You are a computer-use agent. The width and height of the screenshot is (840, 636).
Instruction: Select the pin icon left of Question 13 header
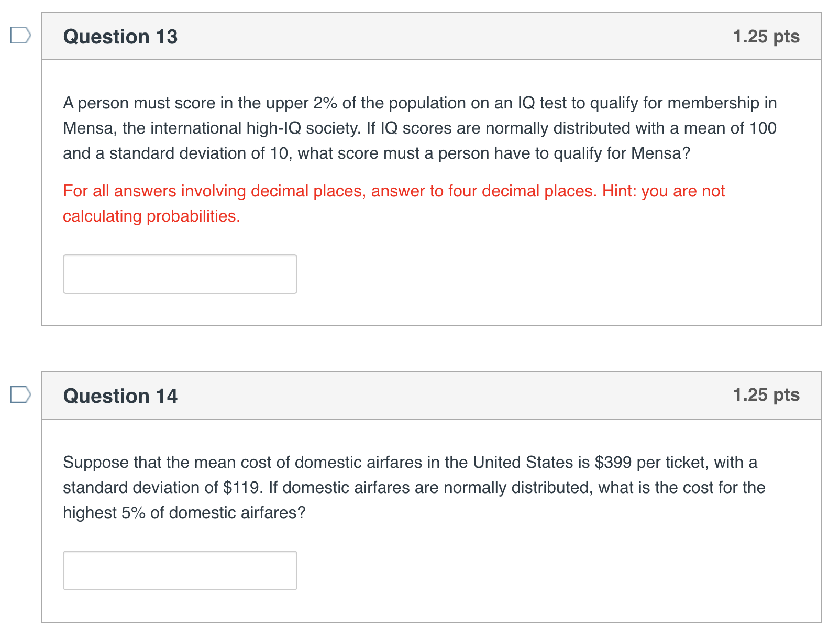[x=20, y=36]
